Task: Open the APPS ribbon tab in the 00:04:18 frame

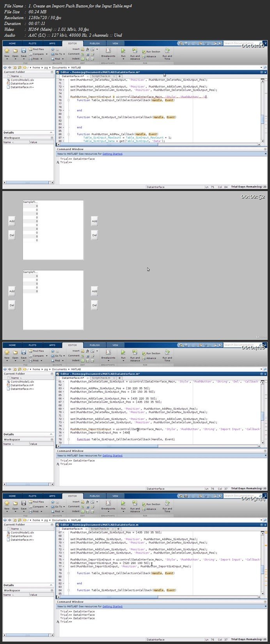Action: pyautogui.click(x=52, y=345)
